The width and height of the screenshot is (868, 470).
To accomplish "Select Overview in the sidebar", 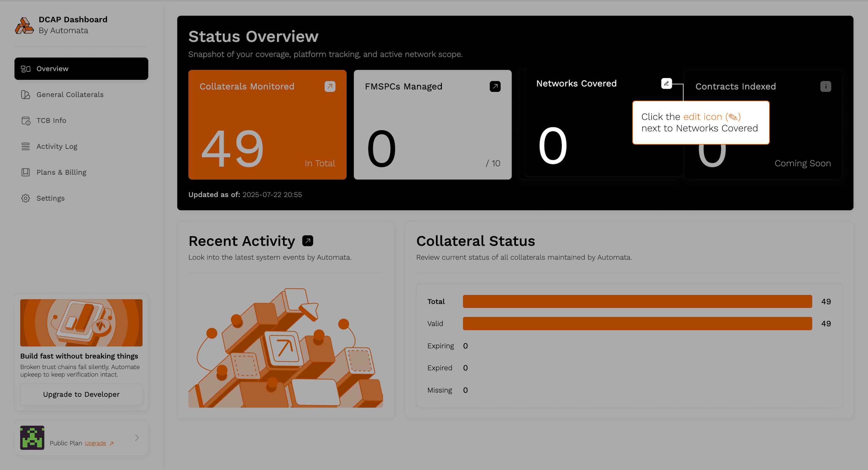I will click(52, 68).
